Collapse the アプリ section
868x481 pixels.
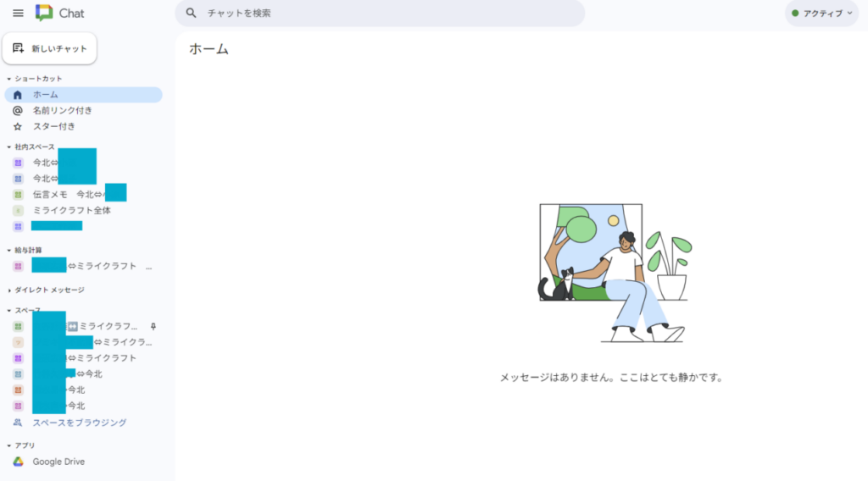pyautogui.click(x=8, y=445)
